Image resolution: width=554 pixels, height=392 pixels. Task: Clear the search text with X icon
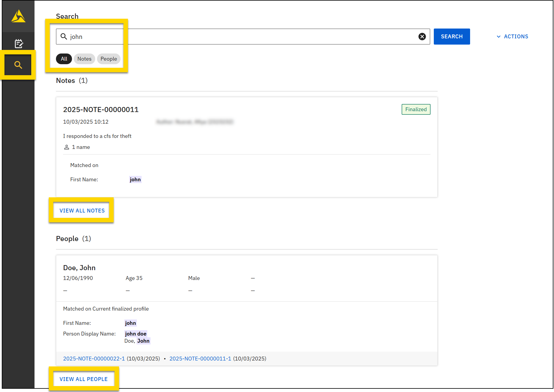422,37
